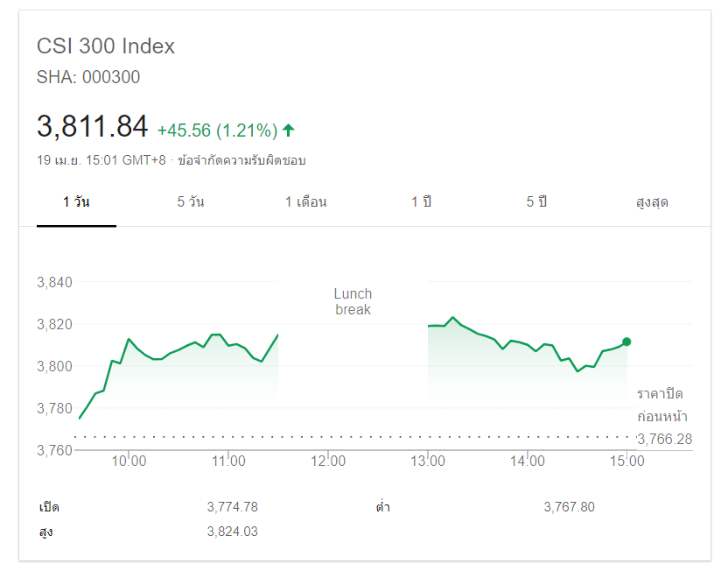Open the ข้อจำกัดความรับผิดชอบ disclaimer link
The height and width of the screenshot is (578, 728).
click(241, 160)
